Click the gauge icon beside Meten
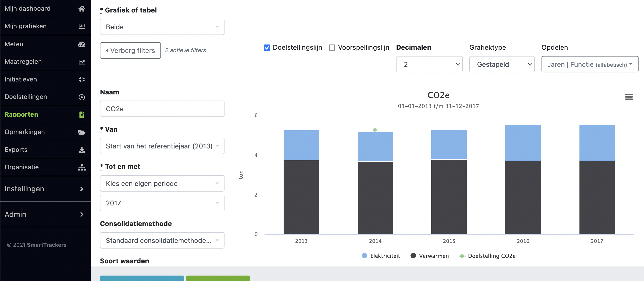 click(x=82, y=44)
